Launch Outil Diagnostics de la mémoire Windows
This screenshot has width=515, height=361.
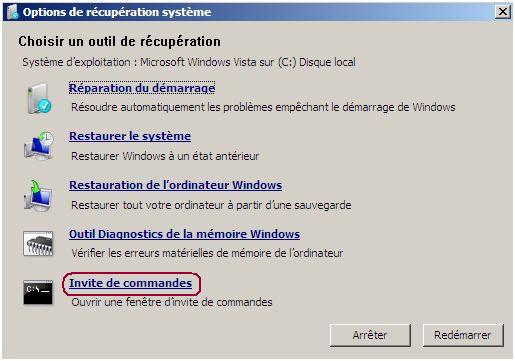(185, 234)
